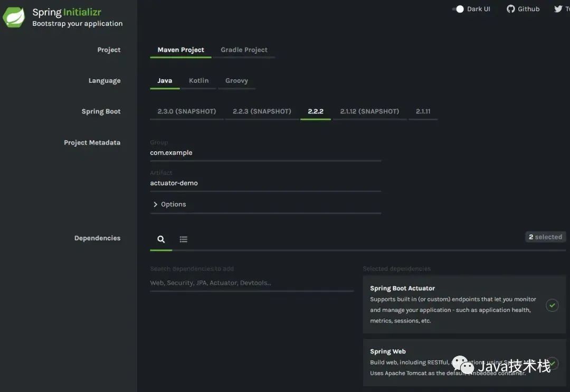Screen dimensions: 570x392
Task: Click the 2 selected badge
Action: [x=545, y=237]
